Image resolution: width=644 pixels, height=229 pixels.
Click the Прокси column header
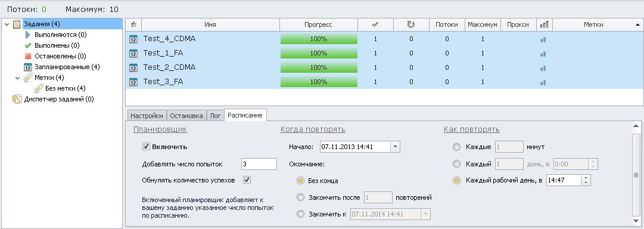click(x=518, y=24)
